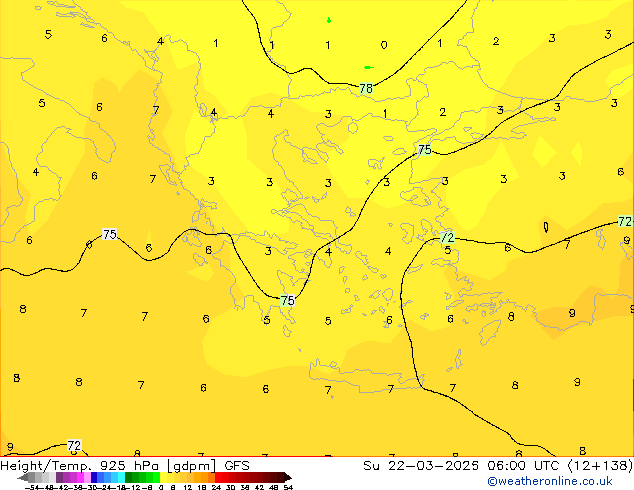Click the gray left arrow end of the legend
The height and width of the screenshot is (490, 634).
(23, 478)
